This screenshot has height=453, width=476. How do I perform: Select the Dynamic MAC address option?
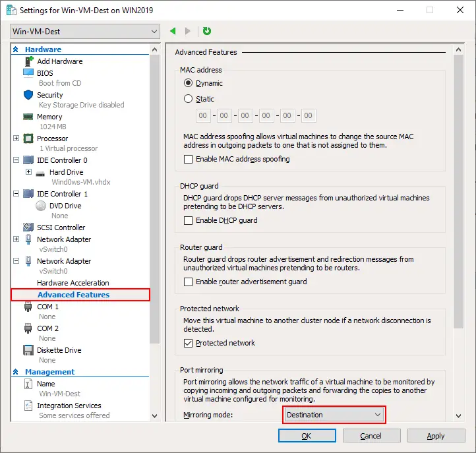click(188, 83)
